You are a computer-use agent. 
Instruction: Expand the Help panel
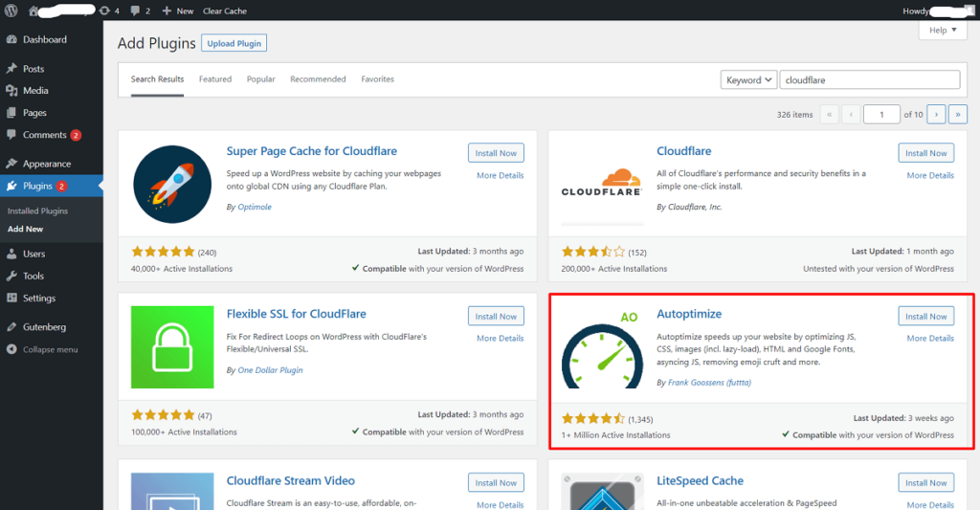pyautogui.click(x=943, y=30)
